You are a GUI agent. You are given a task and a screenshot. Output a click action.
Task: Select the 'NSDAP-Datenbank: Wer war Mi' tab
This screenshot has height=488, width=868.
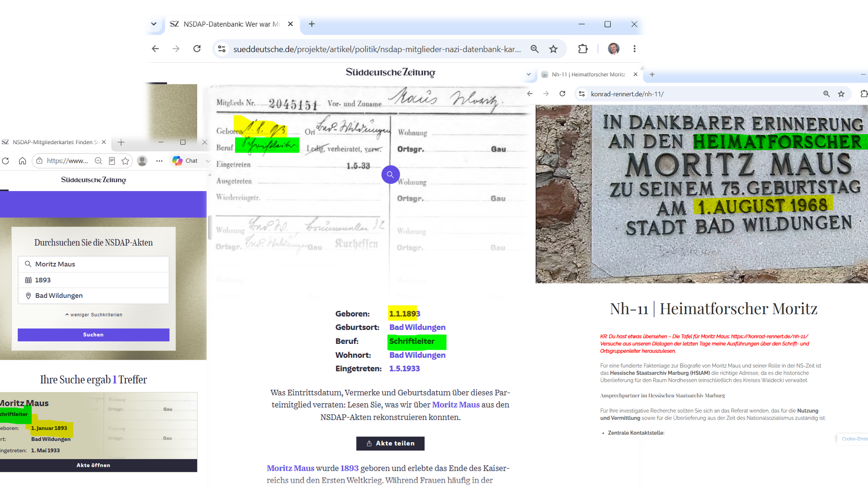coord(232,24)
